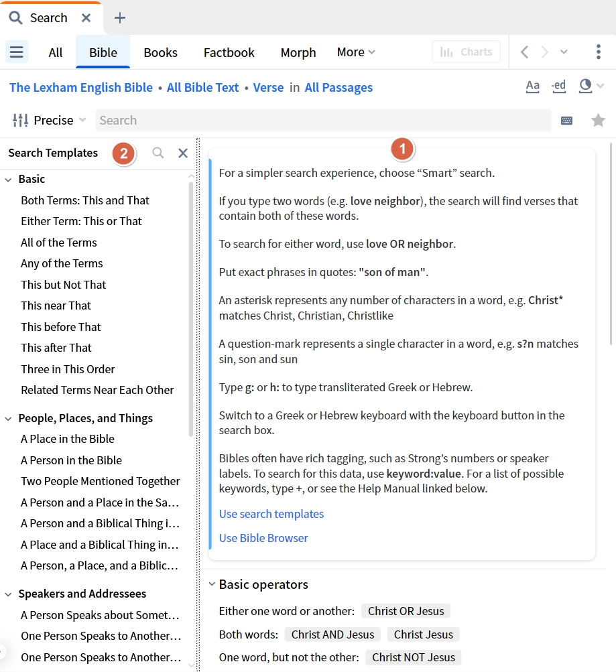Focus the Search input box
Image resolution: width=616 pixels, height=672 pixels.
tap(323, 121)
